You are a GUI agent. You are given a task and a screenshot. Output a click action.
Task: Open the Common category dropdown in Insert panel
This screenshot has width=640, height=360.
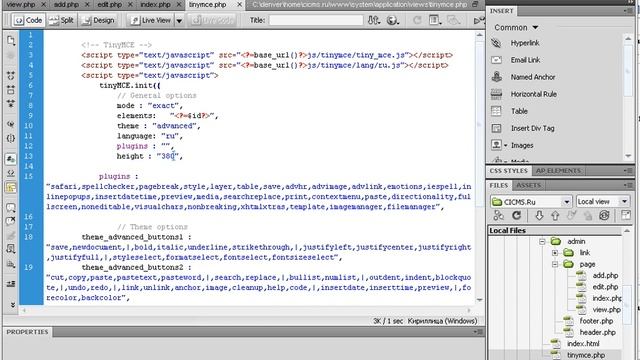click(516, 27)
